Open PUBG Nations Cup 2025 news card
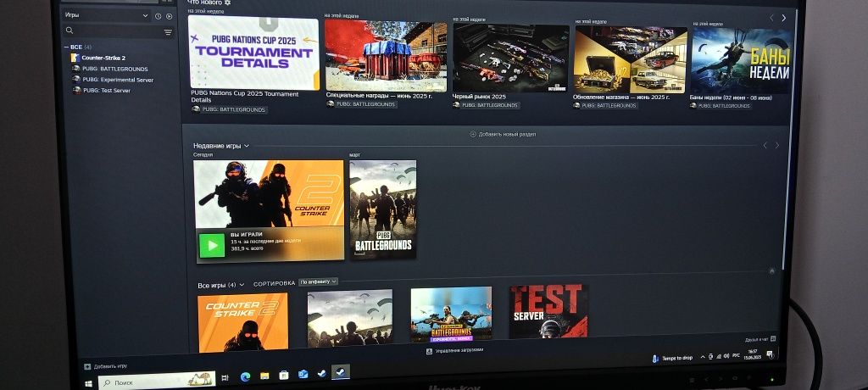868x390 pixels. point(254,53)
